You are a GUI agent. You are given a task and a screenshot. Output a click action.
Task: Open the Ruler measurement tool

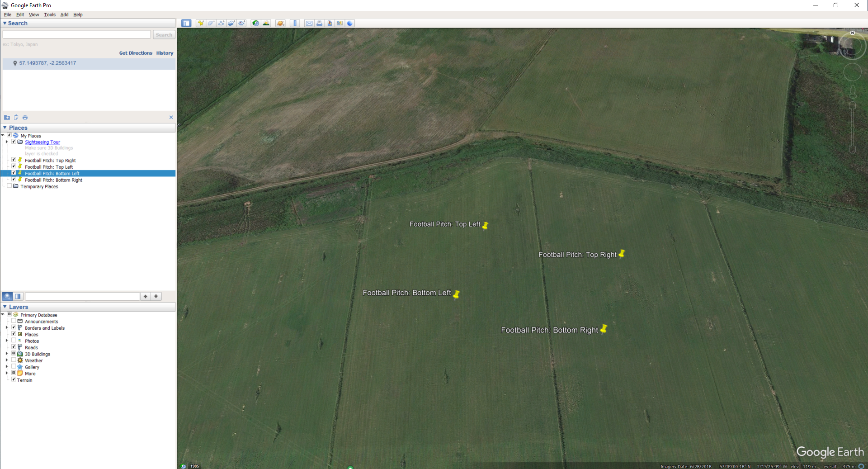point(295,23)
